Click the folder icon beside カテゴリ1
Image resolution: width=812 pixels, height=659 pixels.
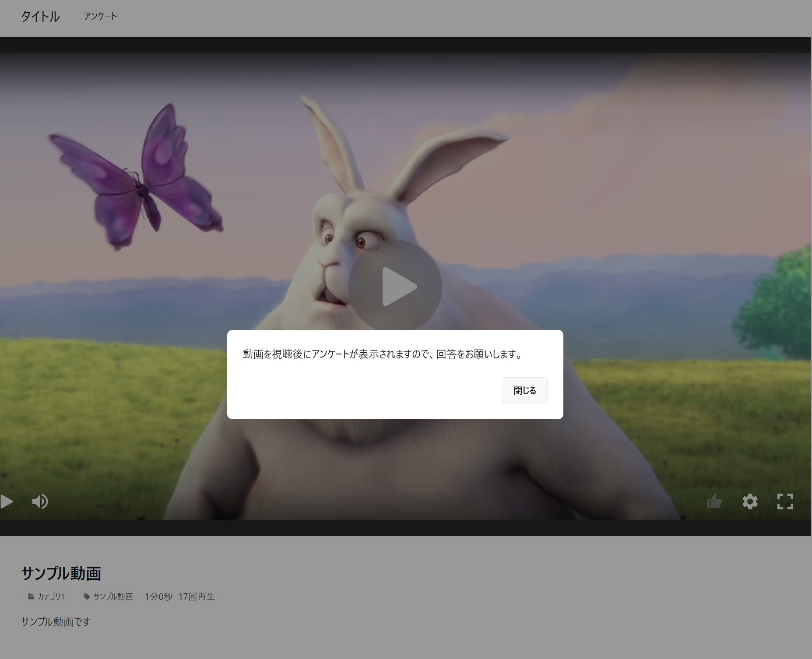click(x=31, y=596)
